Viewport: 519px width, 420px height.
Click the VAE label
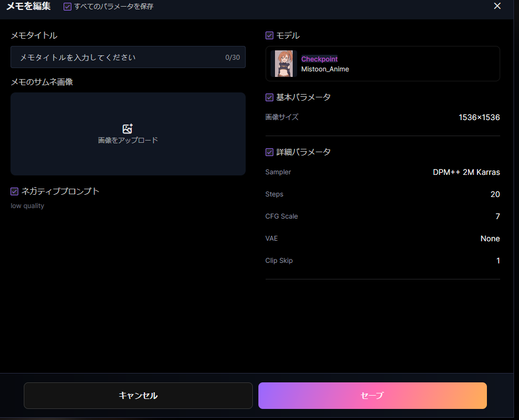click(272, 238)
